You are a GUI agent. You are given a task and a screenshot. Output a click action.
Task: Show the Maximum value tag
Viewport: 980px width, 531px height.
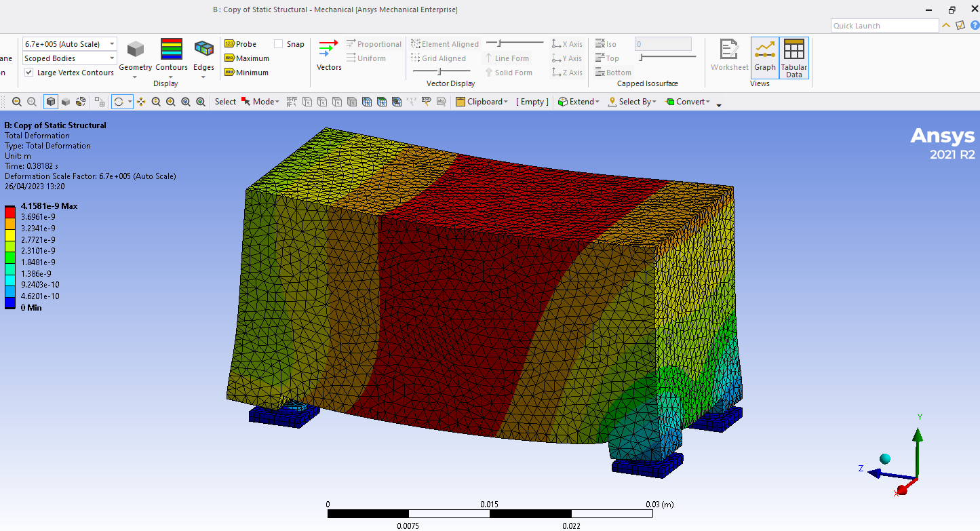(246, 58)
